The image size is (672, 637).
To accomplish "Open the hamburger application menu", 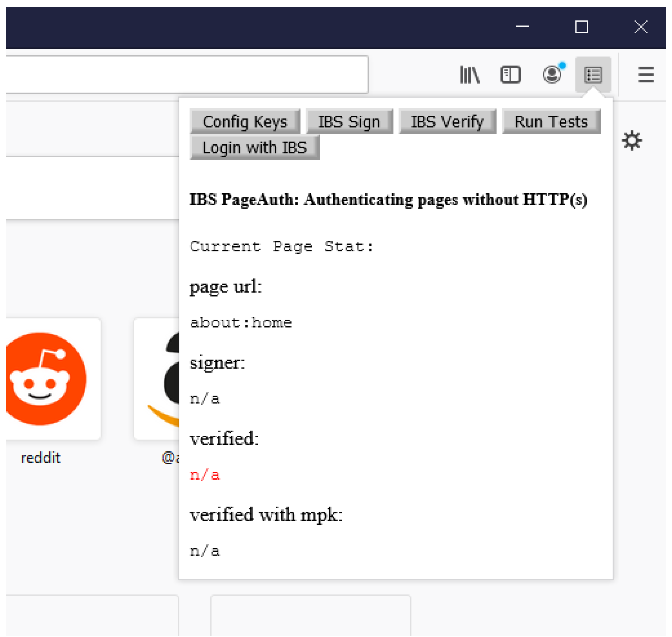I will [x=646, y=75].
